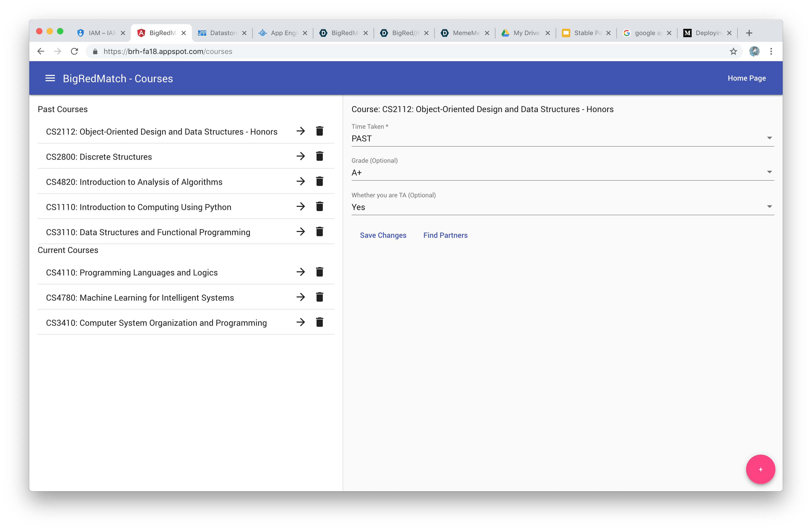Image resolution: width=812 pixels, height=530 pixels.
Task: Click Find Partners button
Action: (x=445, y=235)
